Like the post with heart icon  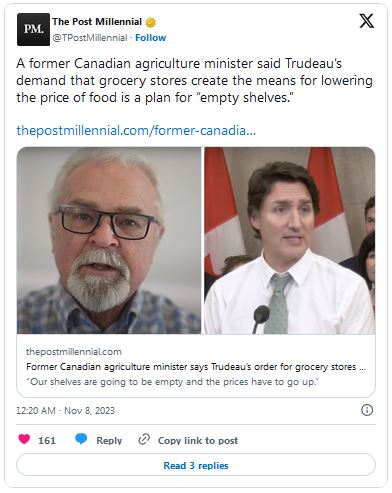(24, 439)
